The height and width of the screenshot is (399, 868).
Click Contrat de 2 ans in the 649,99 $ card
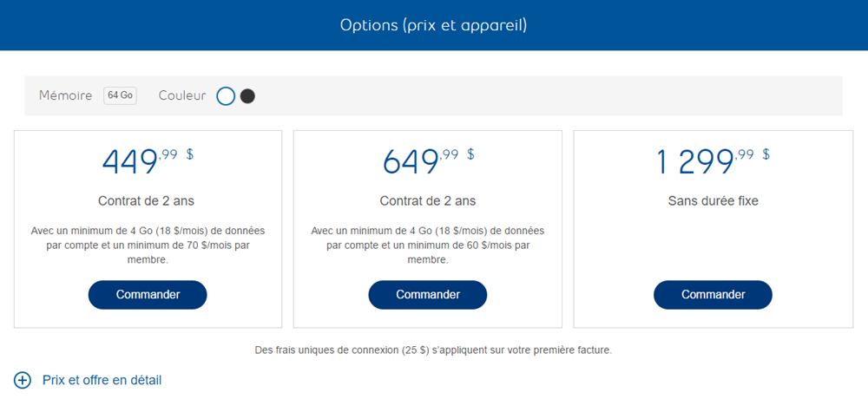click(x=428, y=201)
